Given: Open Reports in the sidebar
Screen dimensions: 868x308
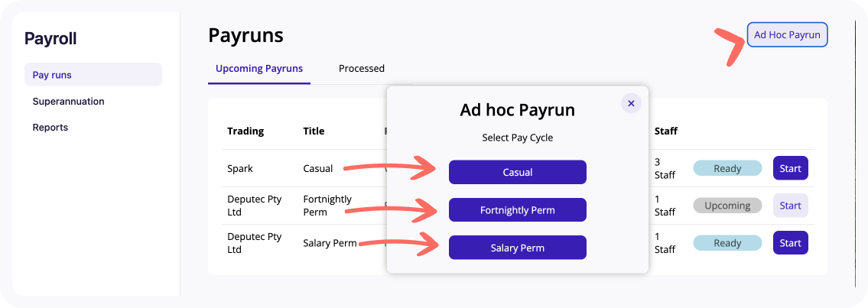Looking at the screenshot, I should 50,127.
